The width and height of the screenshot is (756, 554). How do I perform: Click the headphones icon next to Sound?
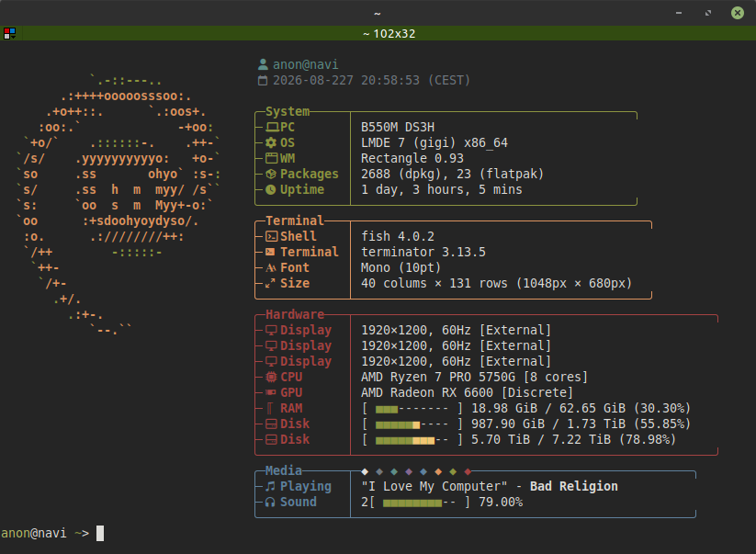click(x=270, y=502)
